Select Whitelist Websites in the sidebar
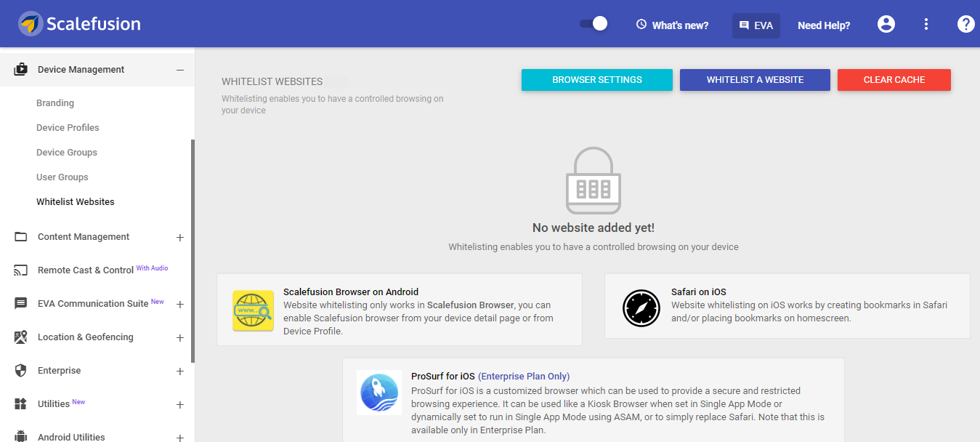 [x=76, y=202]
